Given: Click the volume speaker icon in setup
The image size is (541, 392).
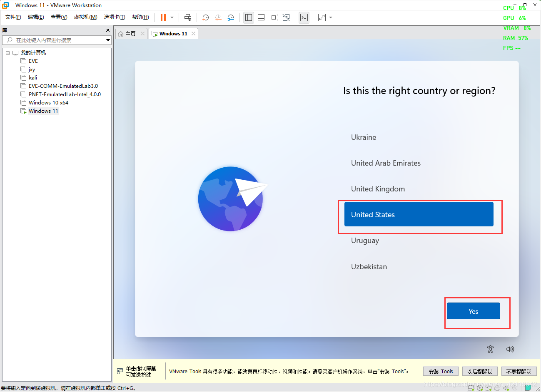Looking at the screenshot, I should 510,349.
